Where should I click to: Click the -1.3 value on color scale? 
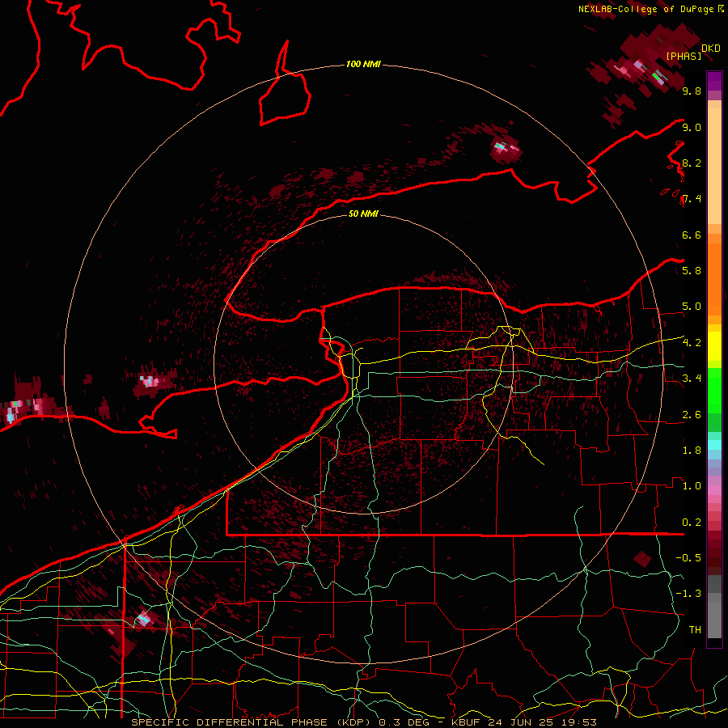(x=688, y=594)
